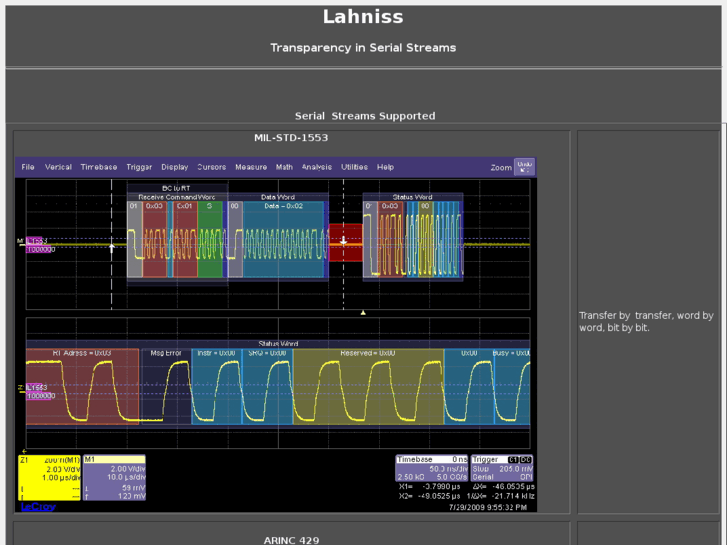Viewport: 727px width, 545px height.
Task: Click the left dashed cursor with up arrow
Action: (112, 244)
